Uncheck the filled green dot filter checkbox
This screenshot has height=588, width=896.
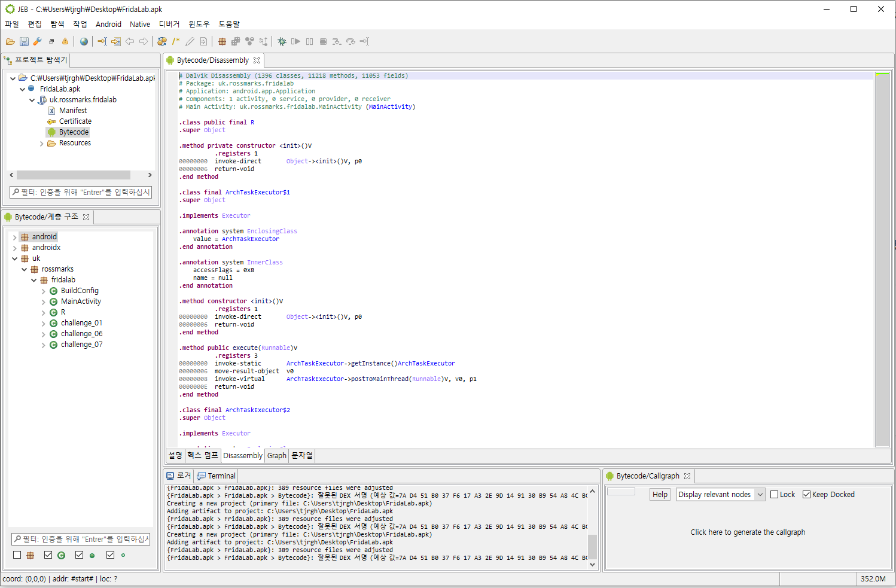coord(79,555)
